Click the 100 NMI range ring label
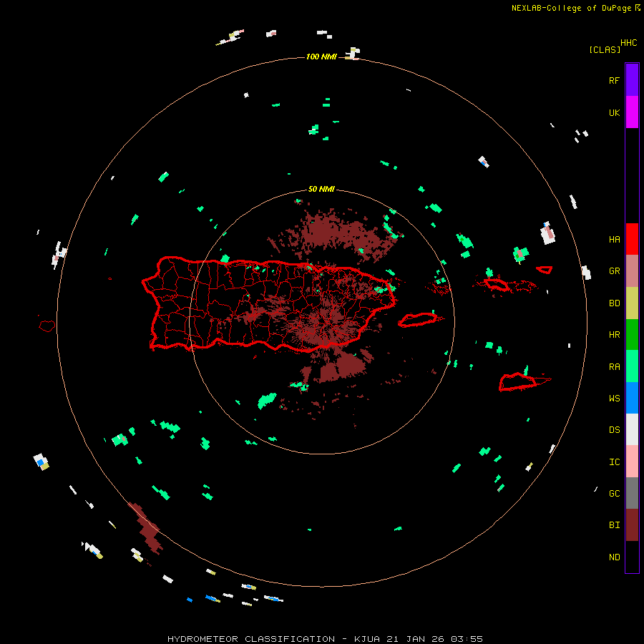644x644 pixels. point(321,57)
